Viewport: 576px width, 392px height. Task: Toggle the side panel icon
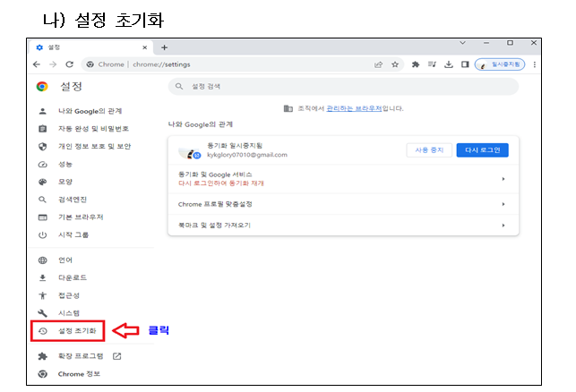pyautogui.click(x=465, y=64)
